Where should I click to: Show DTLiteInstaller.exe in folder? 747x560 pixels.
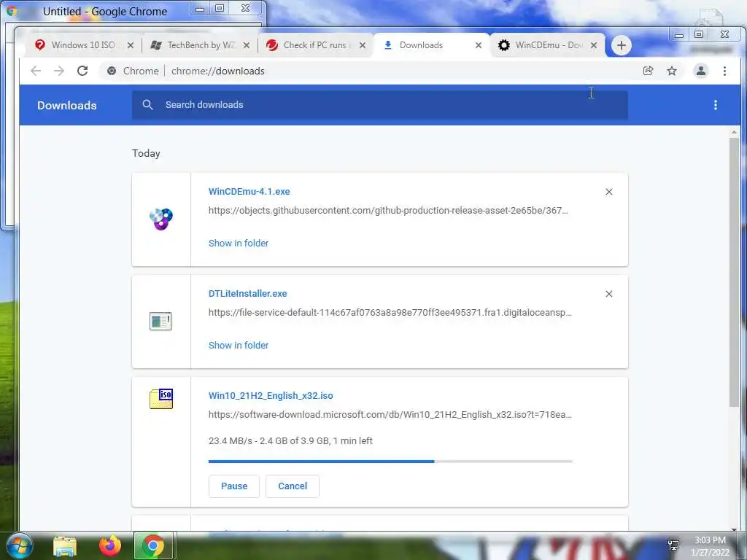239,345
